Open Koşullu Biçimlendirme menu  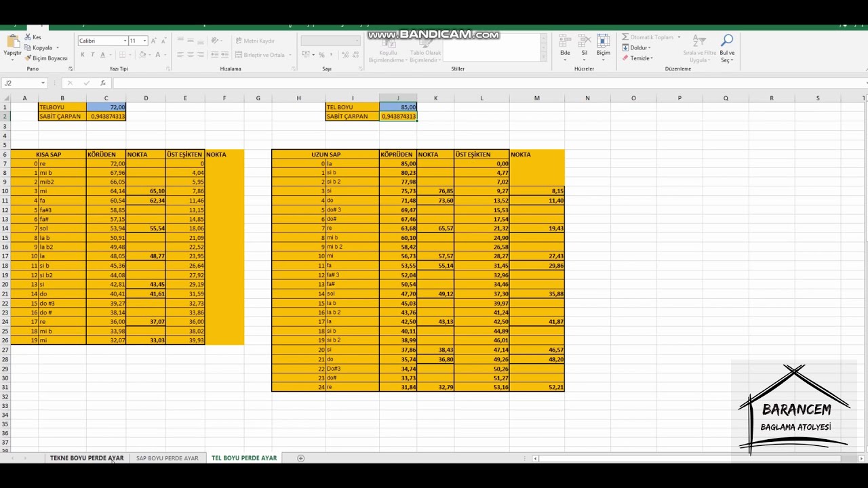tap(387, 48)
